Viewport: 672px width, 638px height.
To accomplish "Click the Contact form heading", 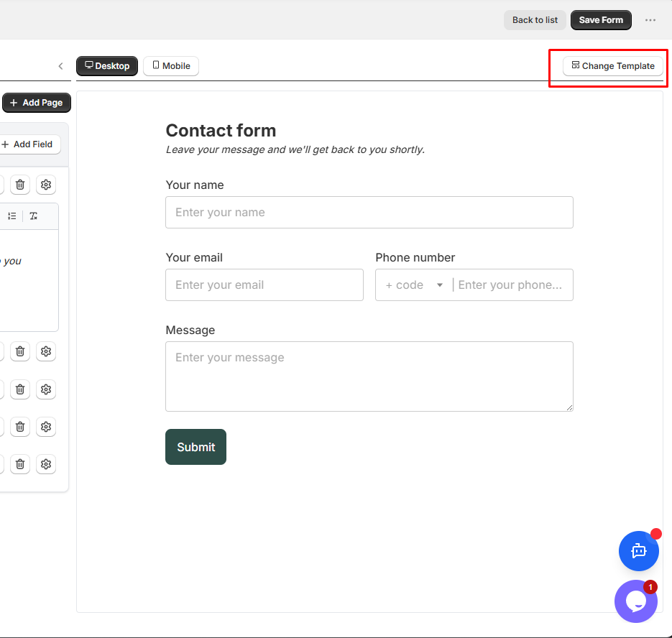I will pos(221,131).
